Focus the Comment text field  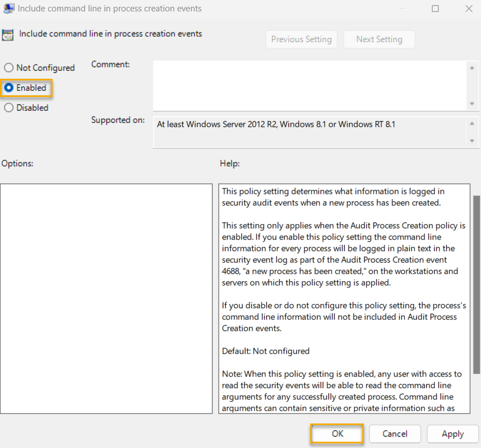(x=310, y=86)
